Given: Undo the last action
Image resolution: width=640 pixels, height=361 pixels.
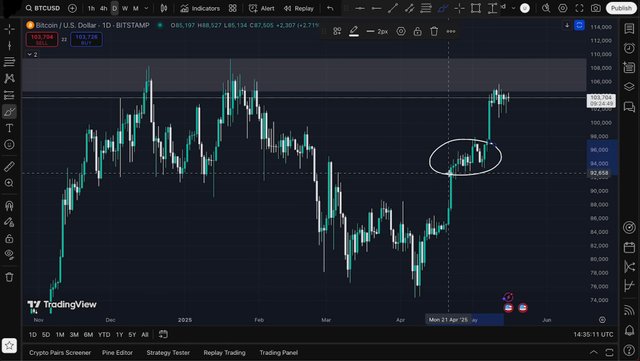Looking at the screenshot, I should 330,8.
